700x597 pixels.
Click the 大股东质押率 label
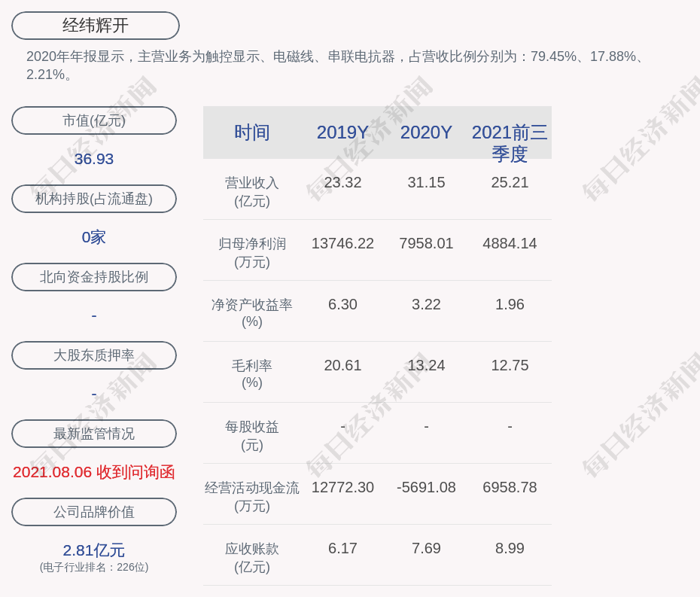point(94,355)
